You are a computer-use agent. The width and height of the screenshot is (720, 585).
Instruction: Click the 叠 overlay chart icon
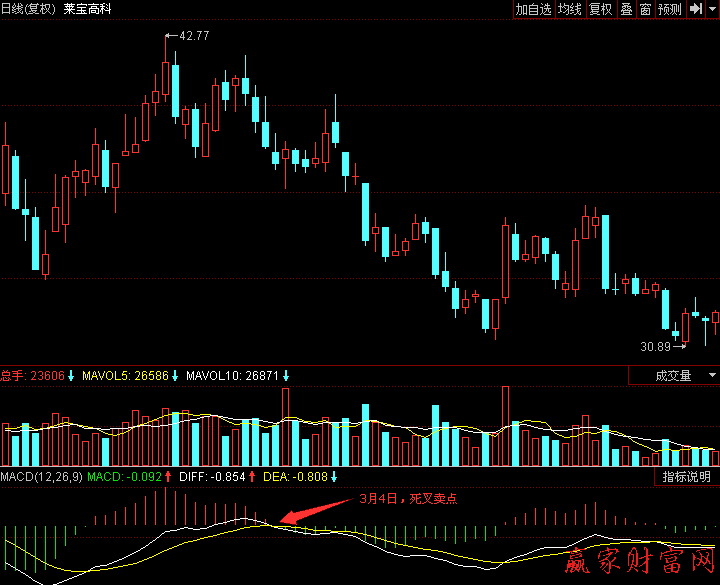[x=626, y=9]
